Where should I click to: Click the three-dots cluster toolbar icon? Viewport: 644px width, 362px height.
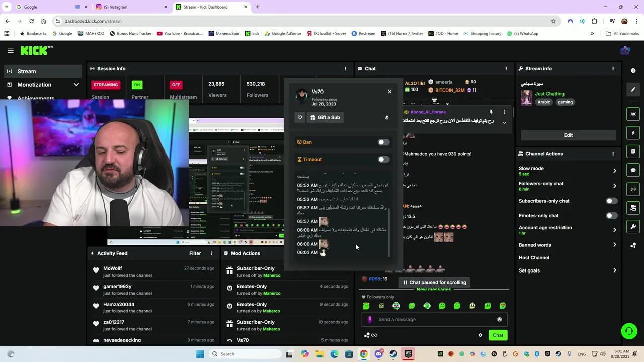[633, 245]
